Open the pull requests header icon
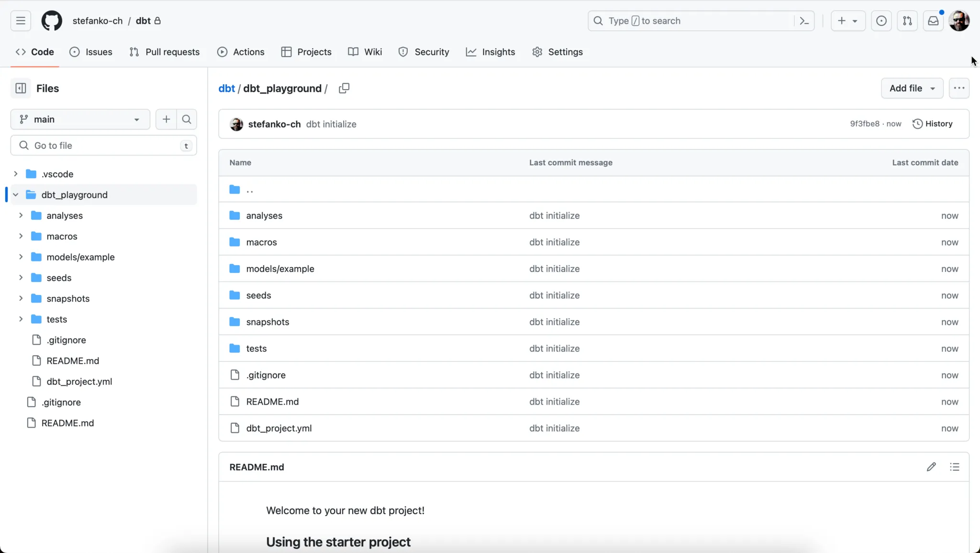 (x=907, y=21)
